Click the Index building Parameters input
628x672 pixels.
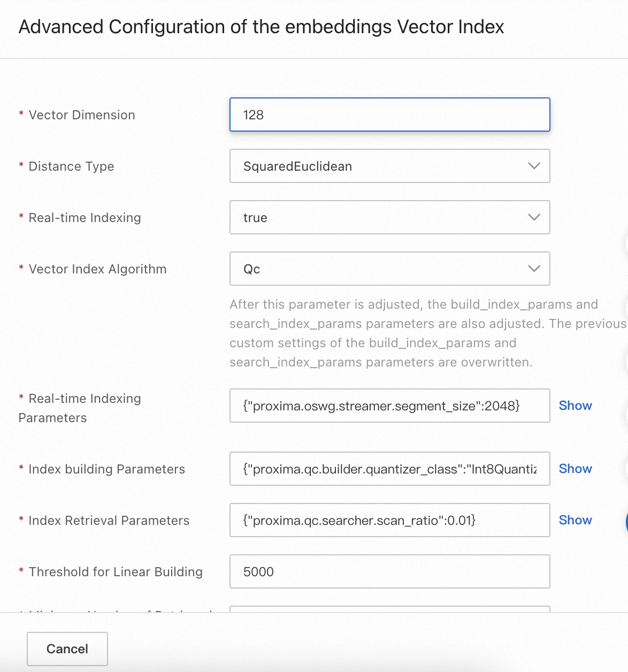389,469
